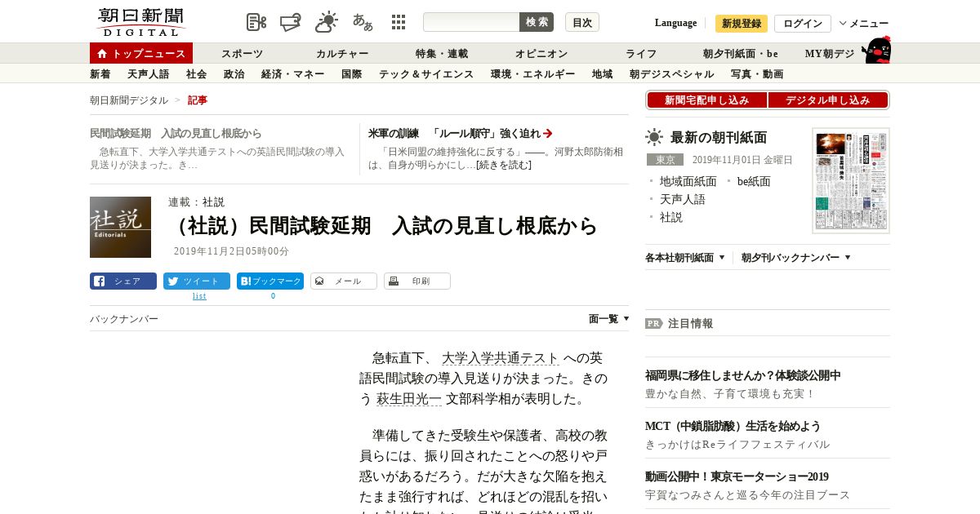The width and height of the screenshot is (980, 514).
Task: Click 萩生田光一 keyword link
Action: click(x=409, y=399)
